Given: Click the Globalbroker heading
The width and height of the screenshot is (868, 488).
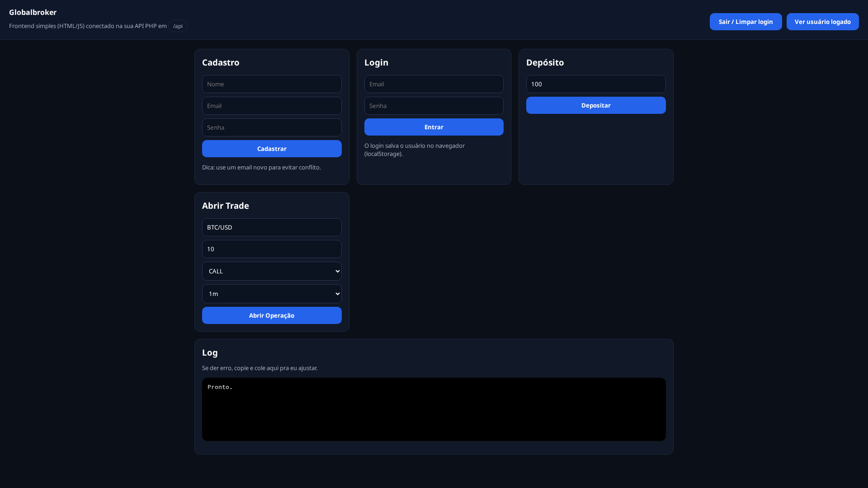Looking at the screenshot, I should pos(33,12).
